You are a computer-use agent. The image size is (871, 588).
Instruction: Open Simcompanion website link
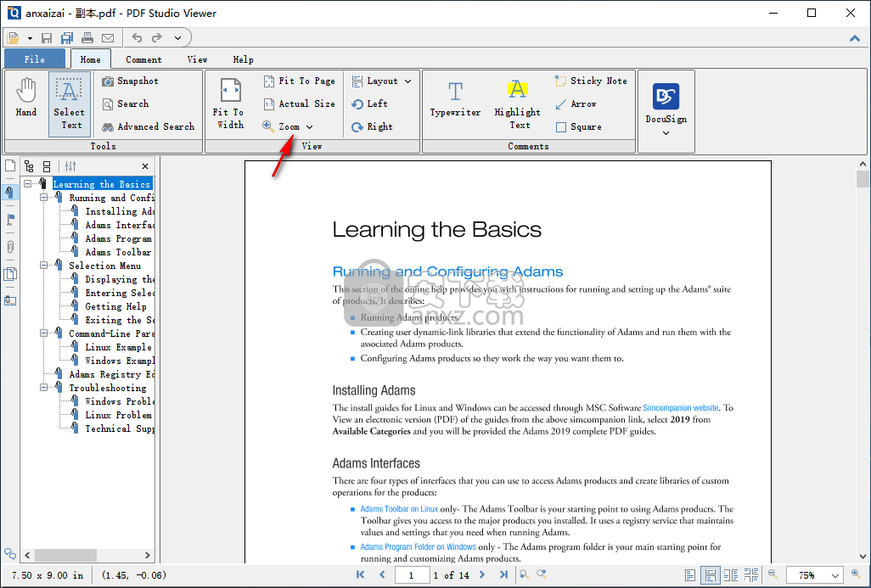pos(681,407)
